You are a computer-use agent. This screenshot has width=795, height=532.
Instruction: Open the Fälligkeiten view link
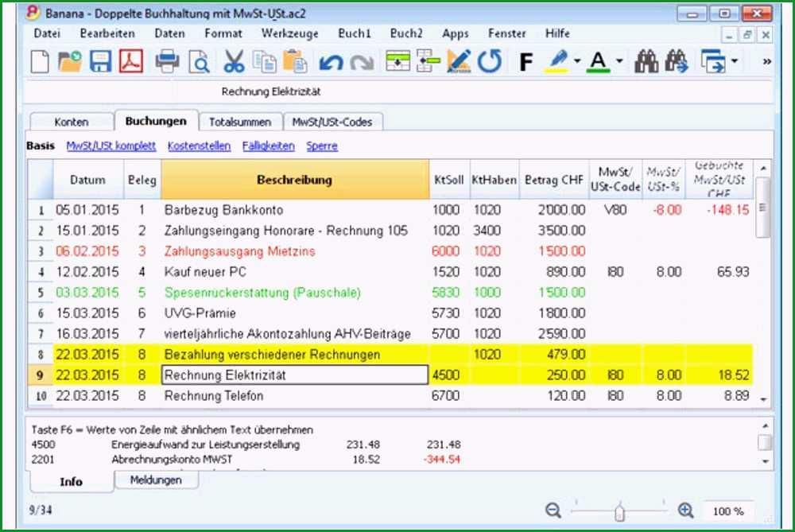[x=268, y=146]
